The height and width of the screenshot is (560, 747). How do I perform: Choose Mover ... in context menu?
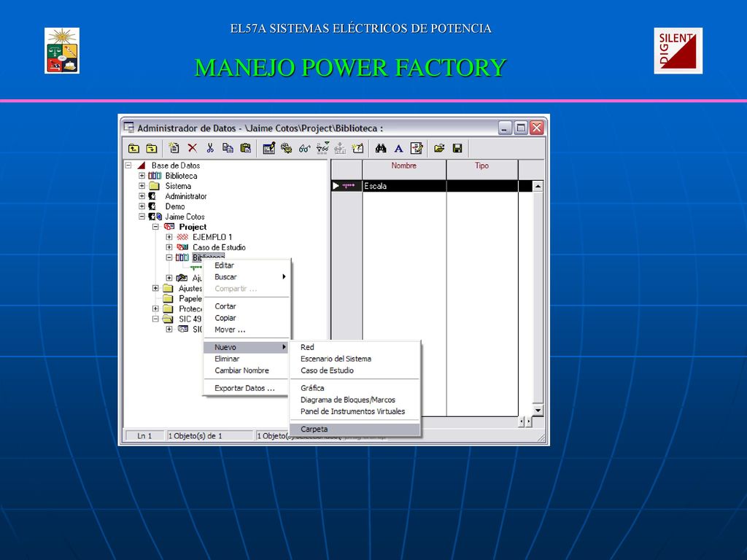pyautogui.click(x=247, y=330)
